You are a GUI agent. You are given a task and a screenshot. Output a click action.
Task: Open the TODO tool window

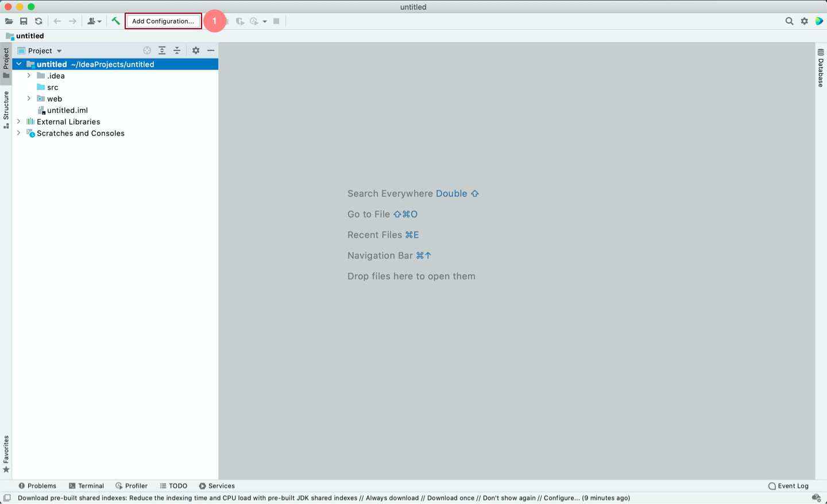pos(173,486)
